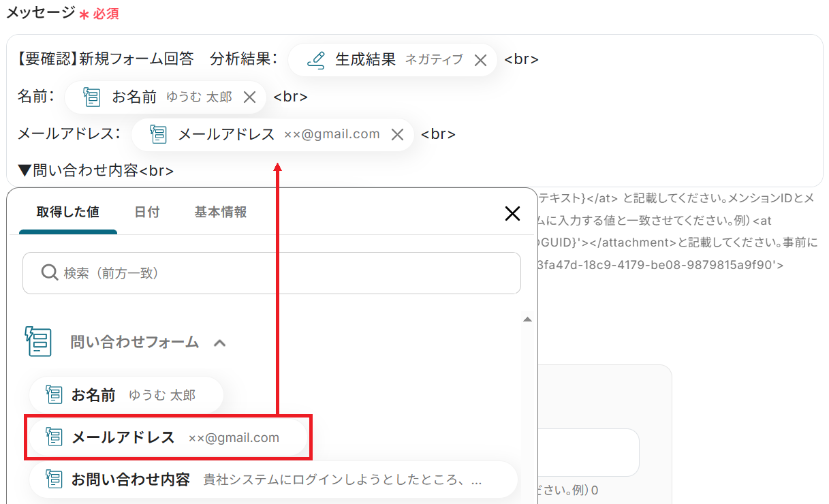Image resolution: width=829 pixels, height=504 pixels.
Task: Click the 問い合わせフォーム form icon
Action: [38, 341]
